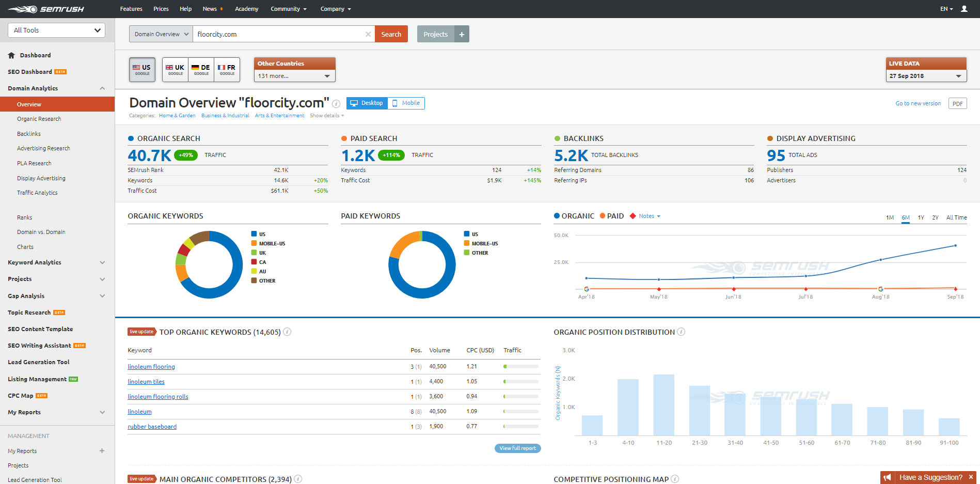980x484 pixels.
Task: Click info icon beside Competitive Positioning Map
Action: (675, 479)
